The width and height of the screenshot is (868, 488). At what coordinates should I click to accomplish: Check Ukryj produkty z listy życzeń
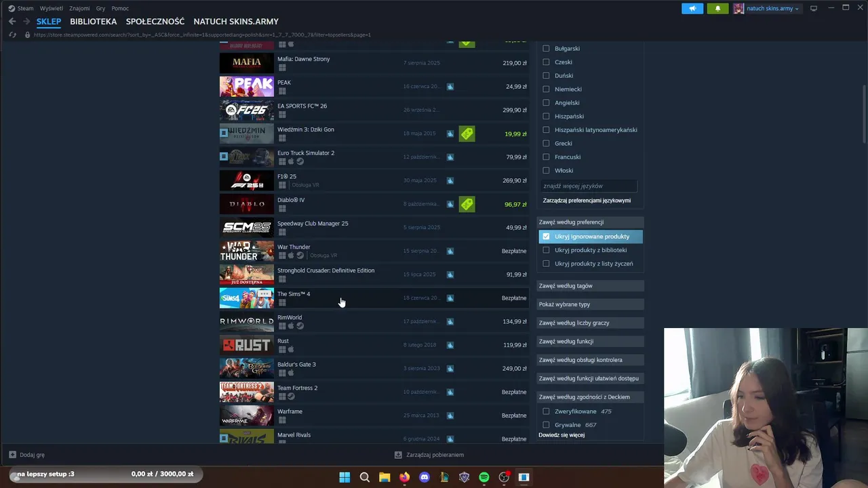[x=546, y=264]
